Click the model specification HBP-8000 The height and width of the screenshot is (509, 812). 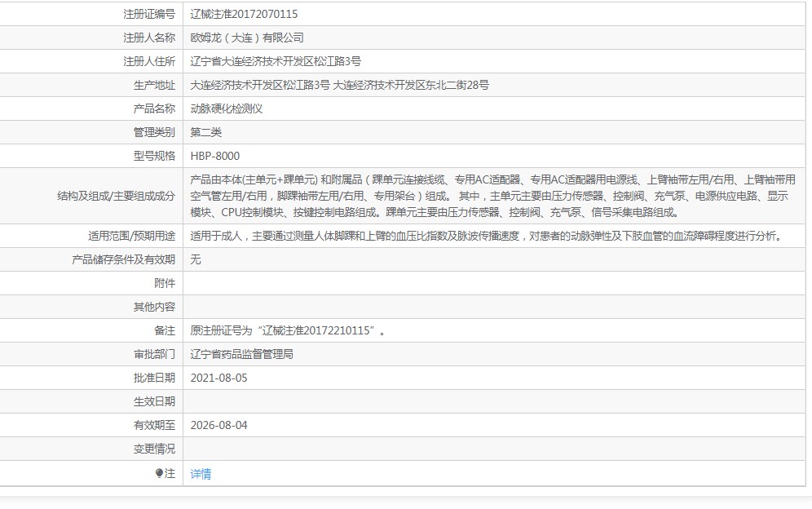click(215, 156)
